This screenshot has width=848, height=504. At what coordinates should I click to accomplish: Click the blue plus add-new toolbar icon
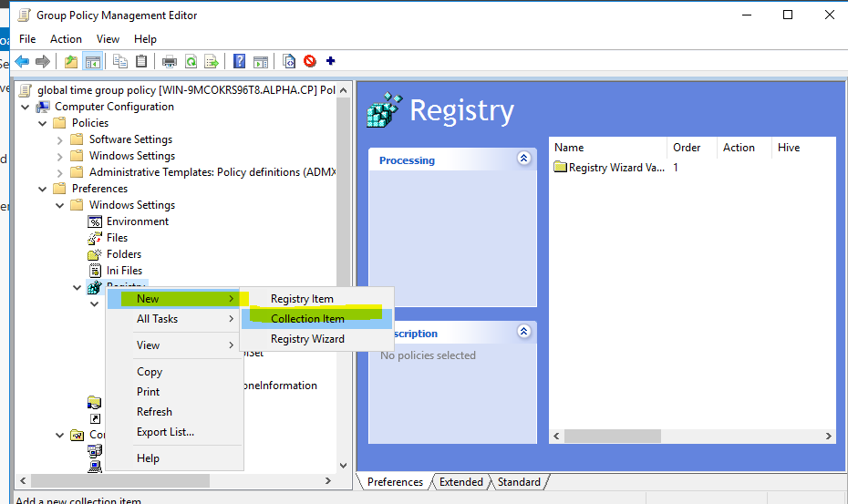[330, 61]
